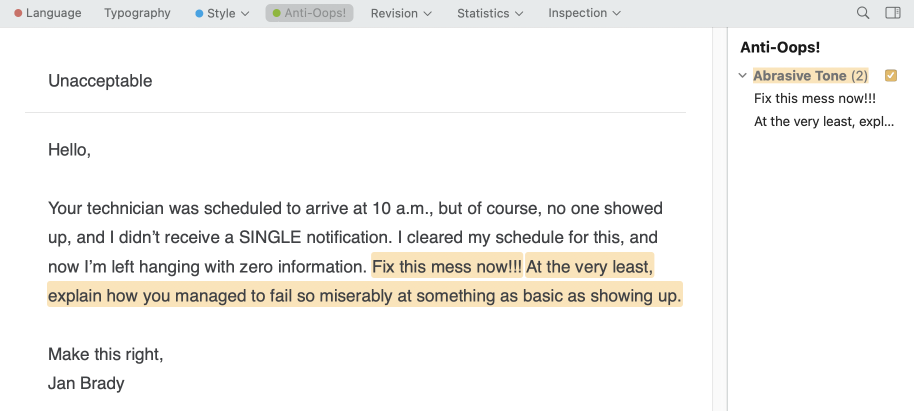This screenshot has height=411, width=914.
Task: Select 'At the very least, expl...' sidebar entry
Action: pos(824,122)
